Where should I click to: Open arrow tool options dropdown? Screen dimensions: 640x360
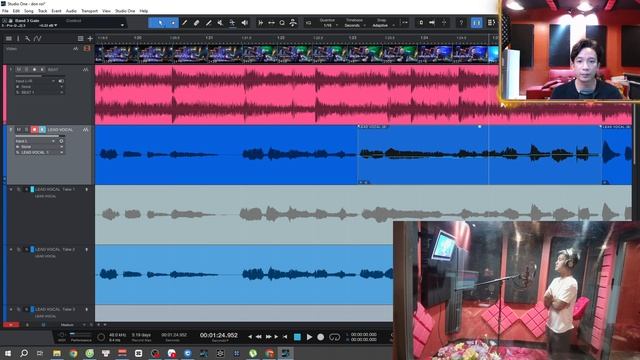coord(173,23)
